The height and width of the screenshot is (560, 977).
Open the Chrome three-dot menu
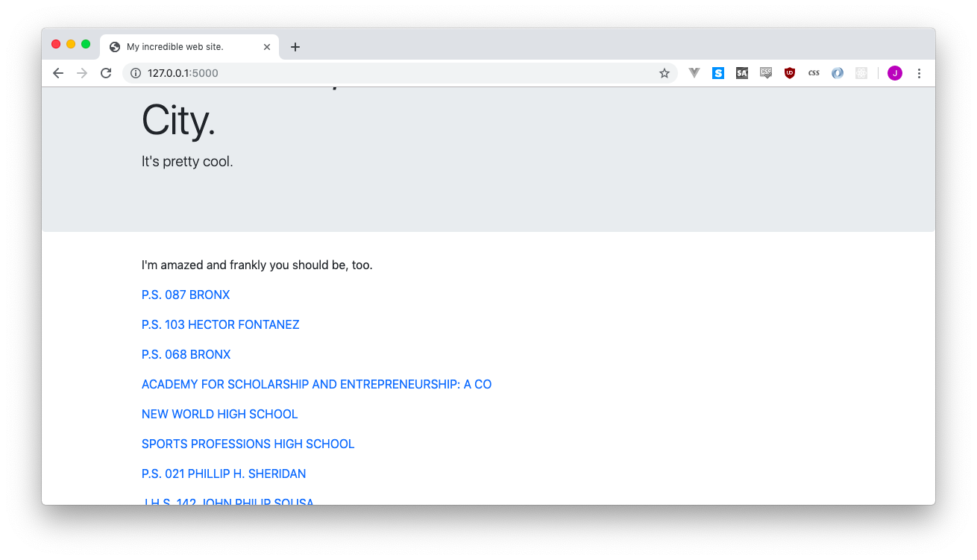tap(919, 73)
